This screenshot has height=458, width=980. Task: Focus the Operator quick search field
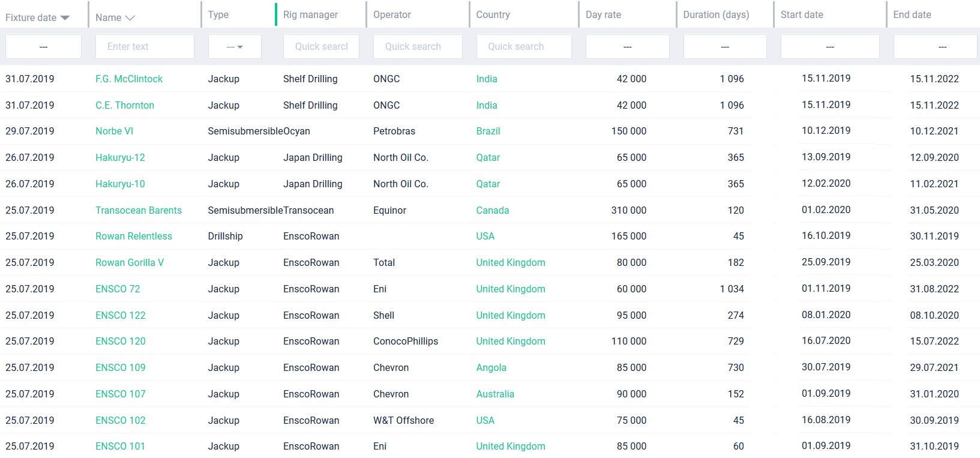pyautogui.click(x=418, y=47)
